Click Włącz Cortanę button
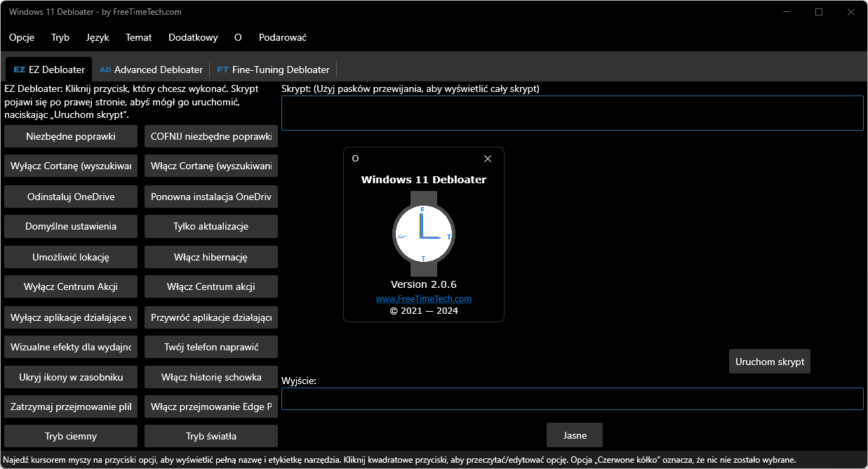 (211, 166)
